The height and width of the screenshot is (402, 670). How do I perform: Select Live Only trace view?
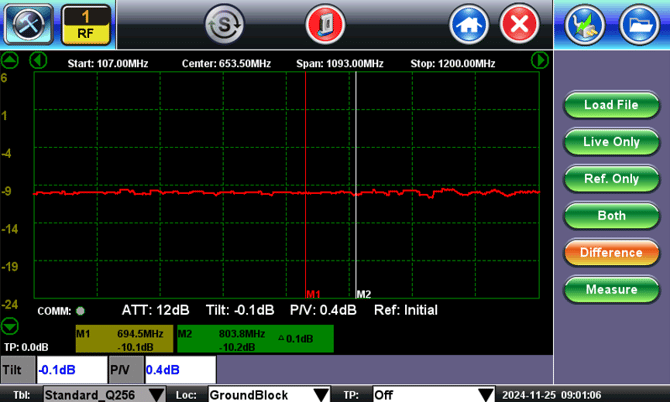(x=611, y=141)
